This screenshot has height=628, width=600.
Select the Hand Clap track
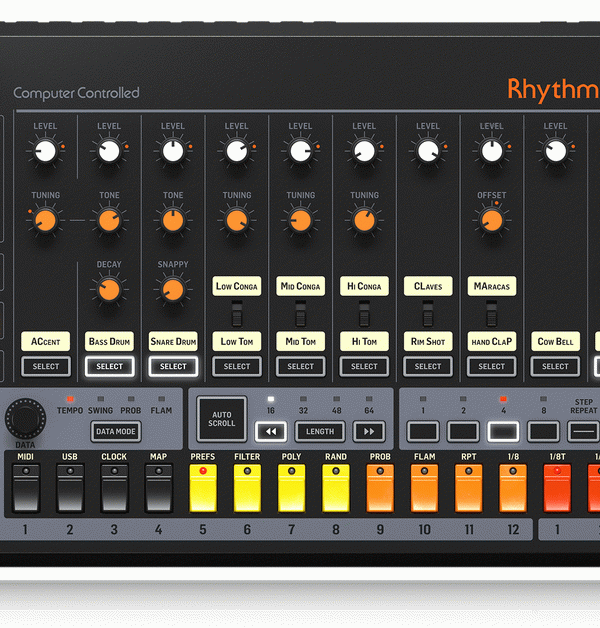coord(491,366)
